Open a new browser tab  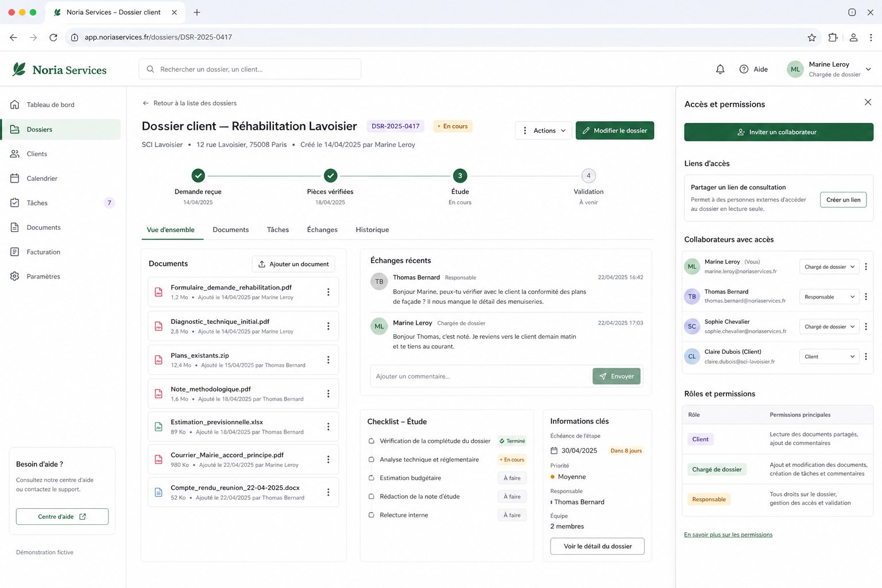click(197, 12)
